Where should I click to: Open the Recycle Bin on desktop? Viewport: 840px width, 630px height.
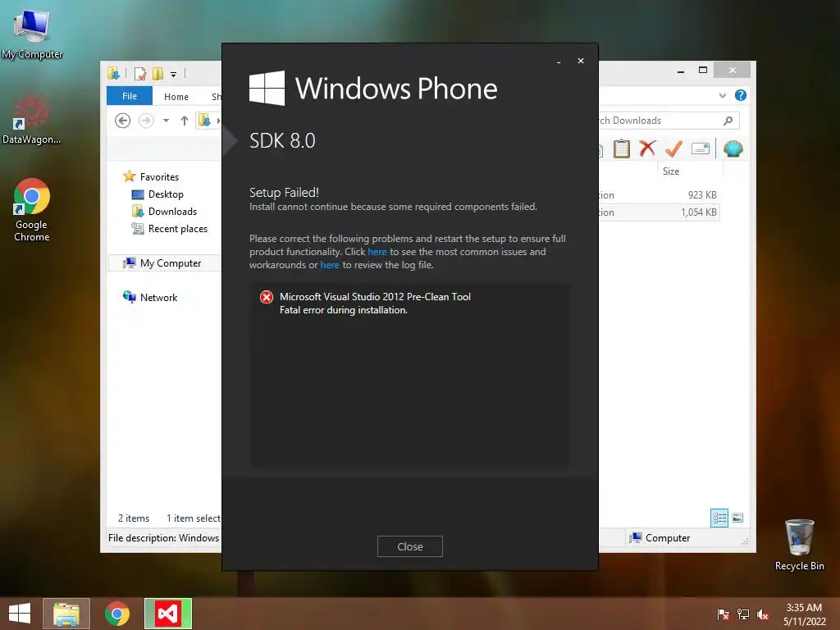[799, 545]
